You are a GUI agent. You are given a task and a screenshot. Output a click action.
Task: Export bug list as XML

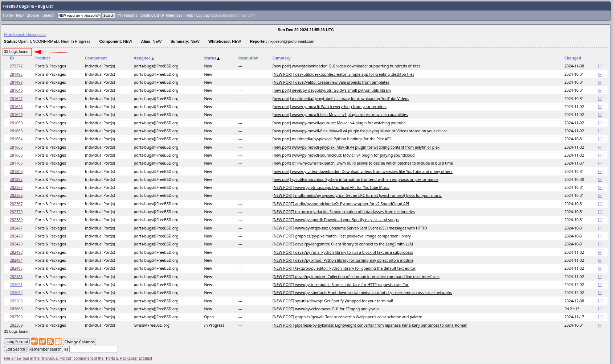click(x=34, y=342)
